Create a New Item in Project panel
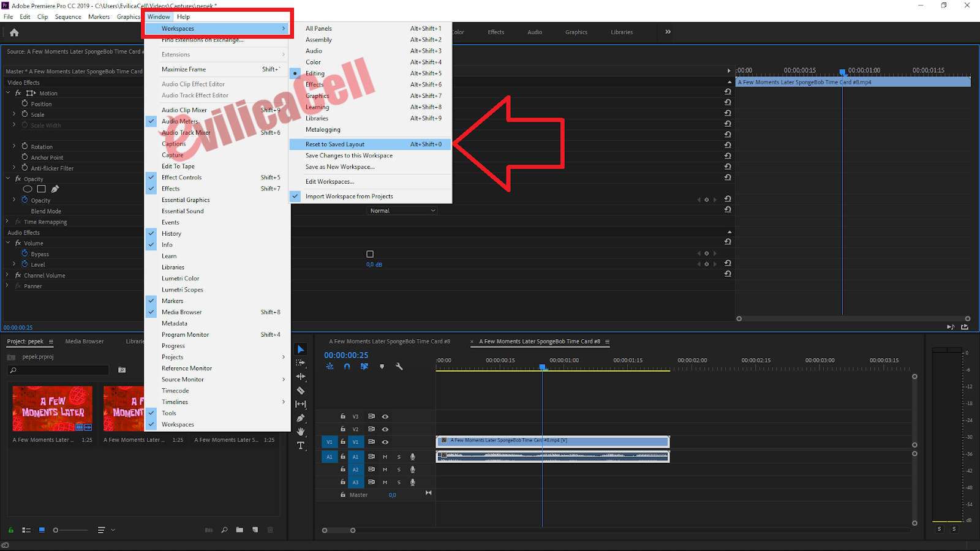Viewport: 980px width, 551px height. [255, 530]
